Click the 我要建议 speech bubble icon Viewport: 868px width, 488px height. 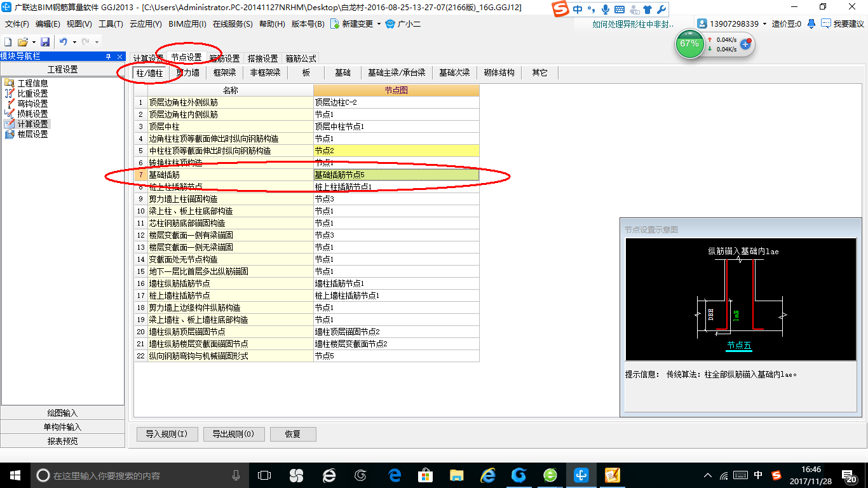(x=826, y=24)
